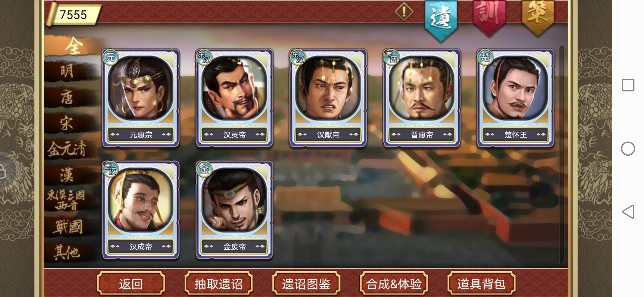Click the 返回 button
The width and height of the screenshot is (644, 297).
tap(131, 284)
